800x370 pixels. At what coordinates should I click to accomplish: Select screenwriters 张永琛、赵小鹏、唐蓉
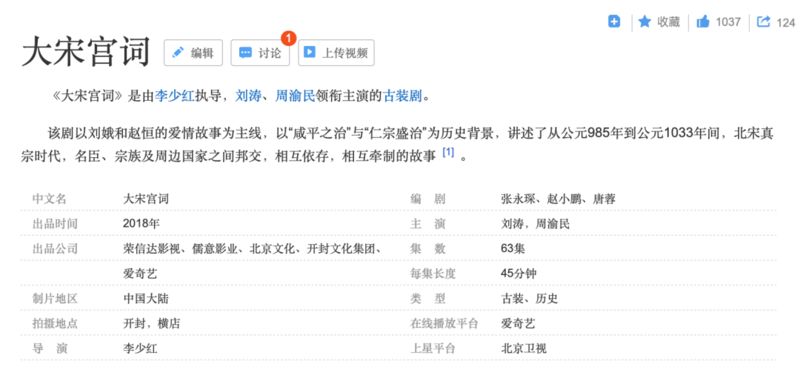pyautogui.click(x=558, y=199)
